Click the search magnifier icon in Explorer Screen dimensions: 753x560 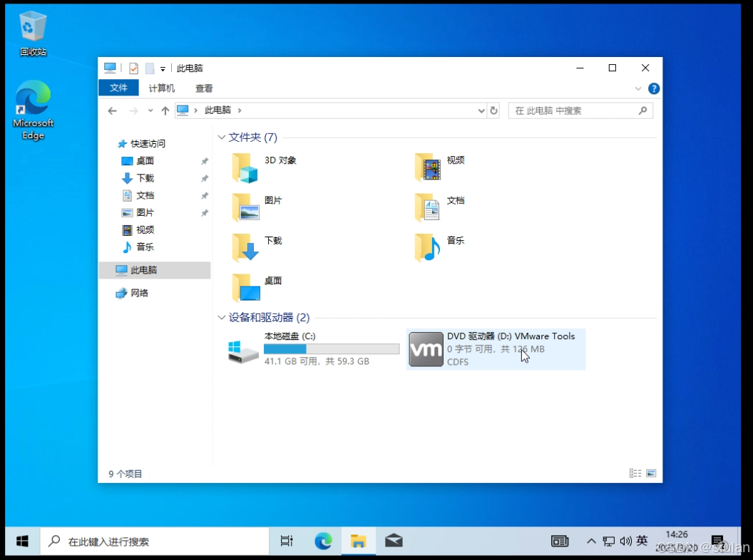coord(643,111)
